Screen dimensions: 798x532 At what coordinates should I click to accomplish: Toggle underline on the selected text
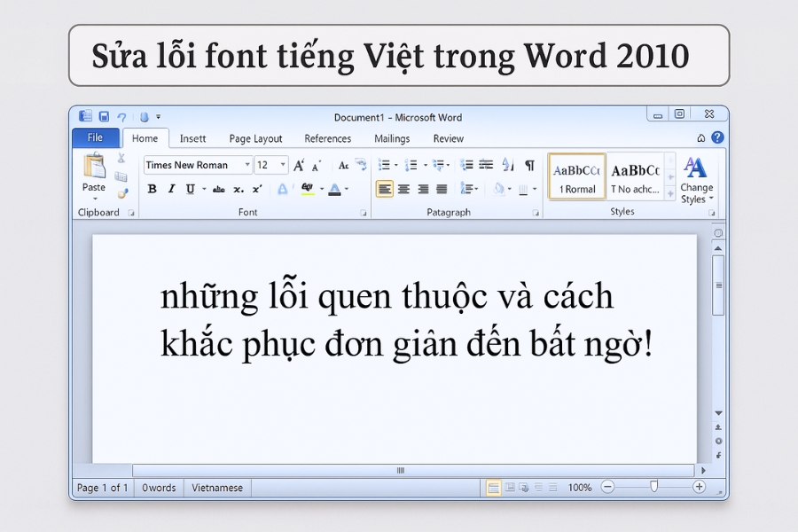[191, 189]
